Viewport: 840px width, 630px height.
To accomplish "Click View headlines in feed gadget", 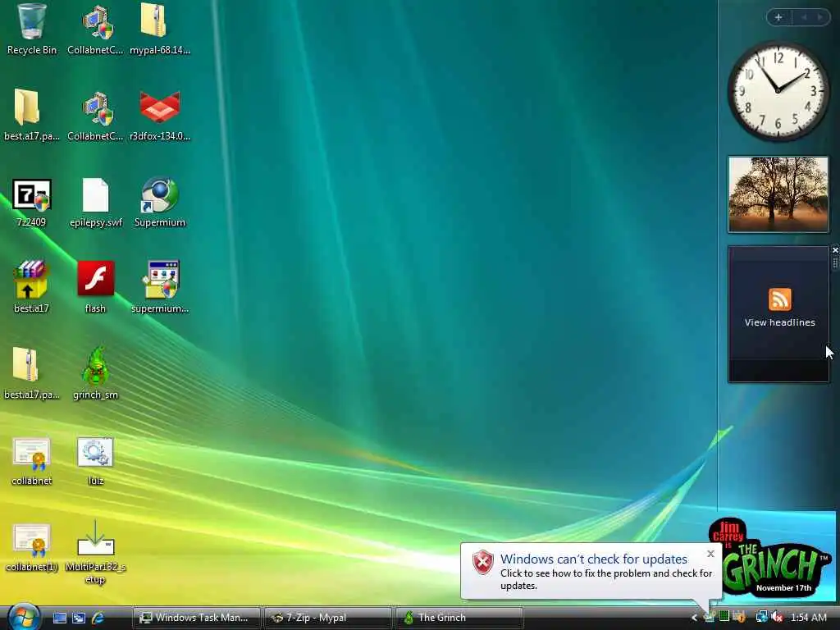I will tap(779, 322).
